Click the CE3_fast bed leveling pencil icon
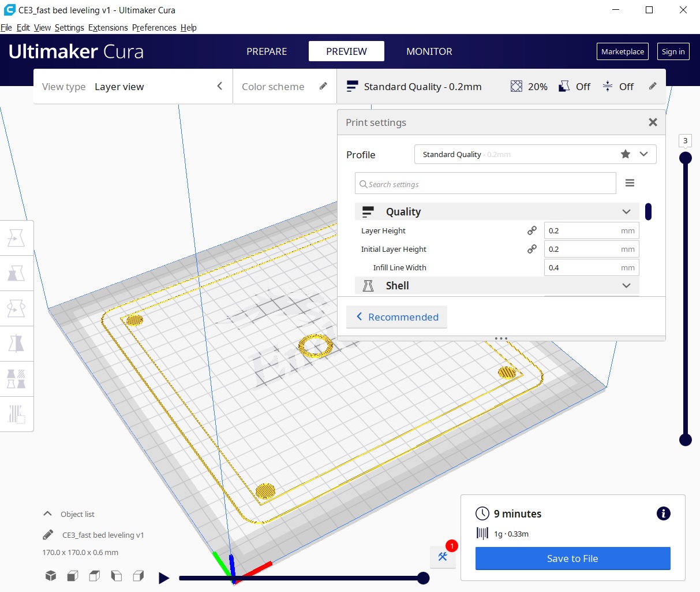700x592 pixels. coord(48,535)
